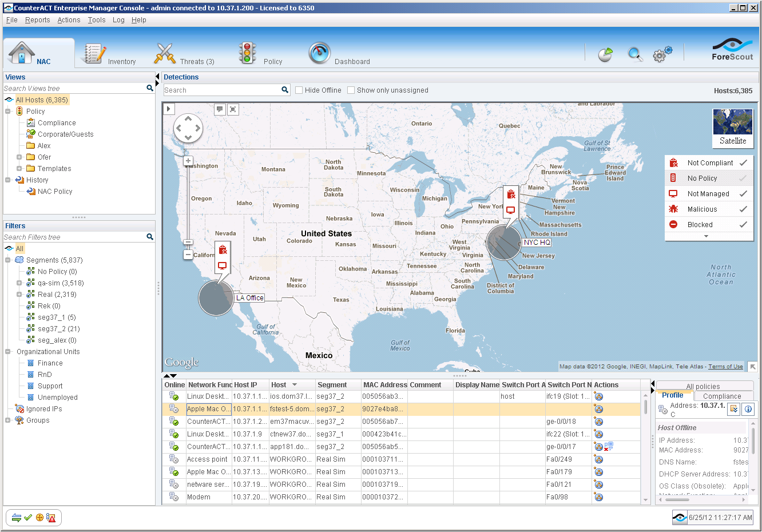Zoom out the map minus button
Image resolution: width=762 pixels, height=532 pixels.
click(188, 255)
